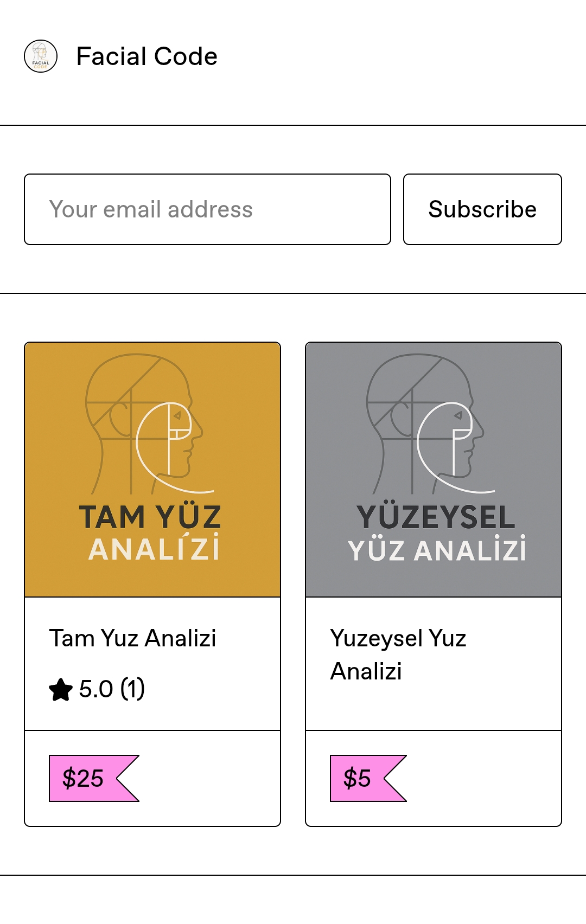Click the black star rating icon

(61, 690)
